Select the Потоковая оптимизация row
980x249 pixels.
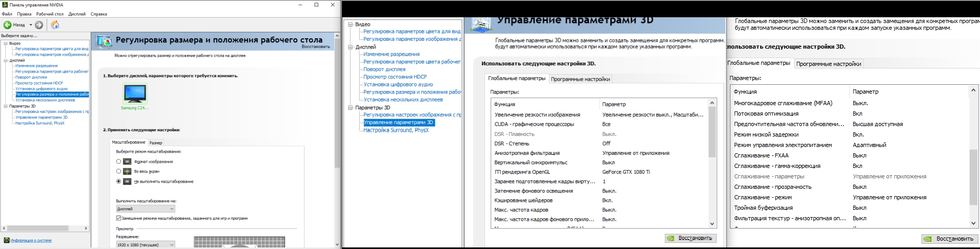849,114
